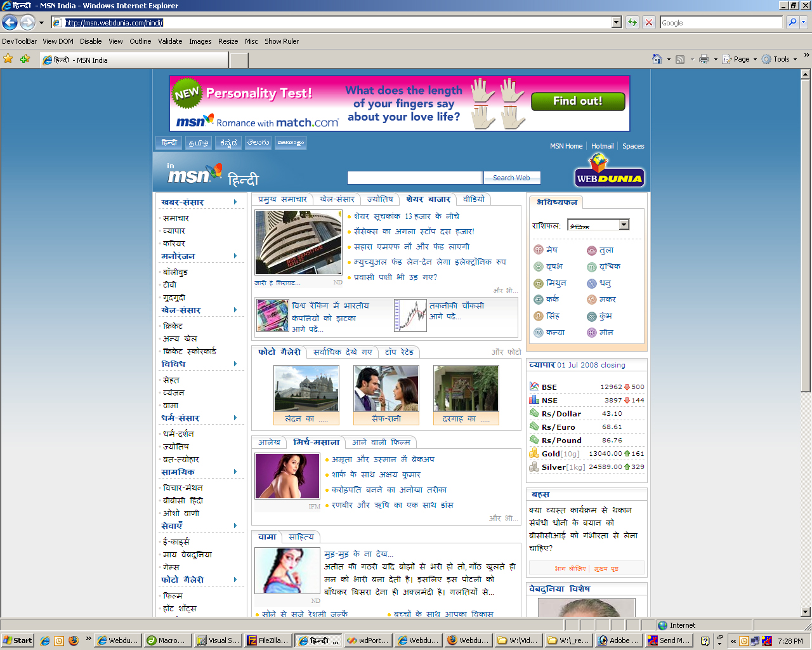Open the Validate menu
Image resolution: width=812 pixels, height=650 pixels.
point(170,41)
